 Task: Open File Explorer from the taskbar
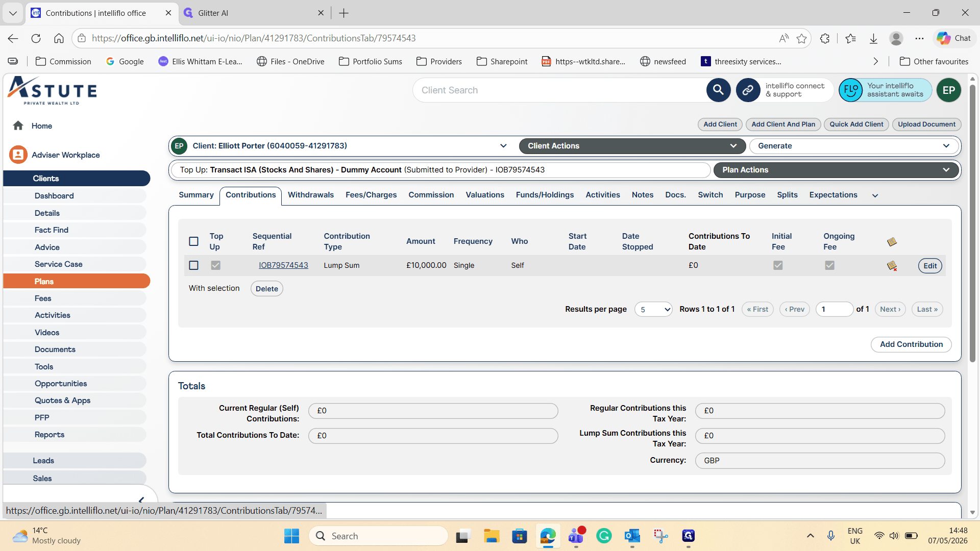click(492, 536)
